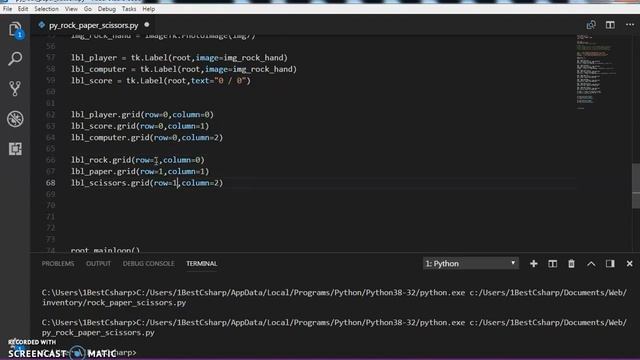Click the line 'lbl_computer = tk.Label'
The image size is (640, 360).
click(x=184, y=69)
